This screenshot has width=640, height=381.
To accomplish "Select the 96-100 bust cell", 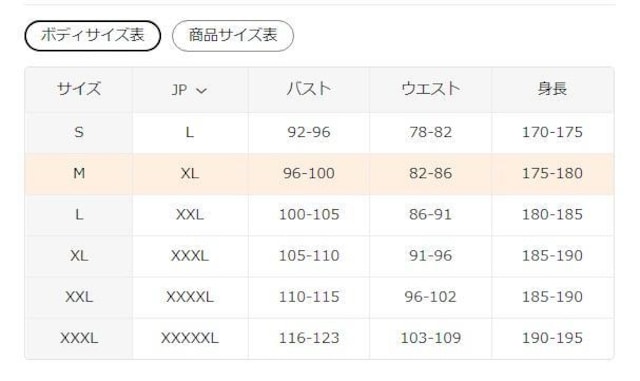I will point(309,174).
